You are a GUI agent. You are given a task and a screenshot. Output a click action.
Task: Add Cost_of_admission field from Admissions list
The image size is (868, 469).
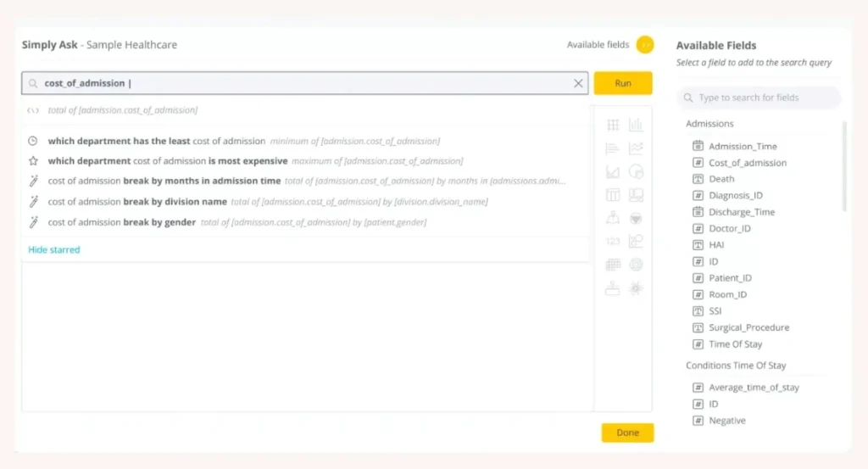coord(747,163)
